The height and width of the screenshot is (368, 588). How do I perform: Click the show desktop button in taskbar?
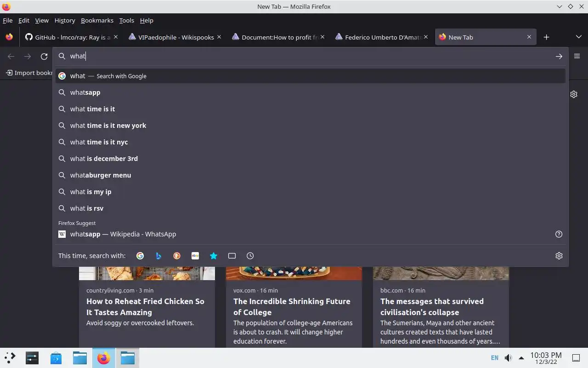[576, 357]
